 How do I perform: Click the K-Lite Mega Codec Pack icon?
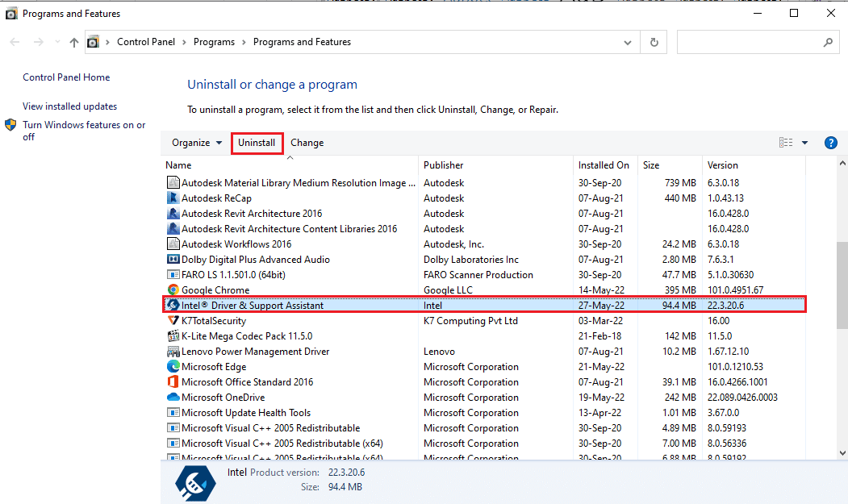pyautogui.click(x=173, y=335)
